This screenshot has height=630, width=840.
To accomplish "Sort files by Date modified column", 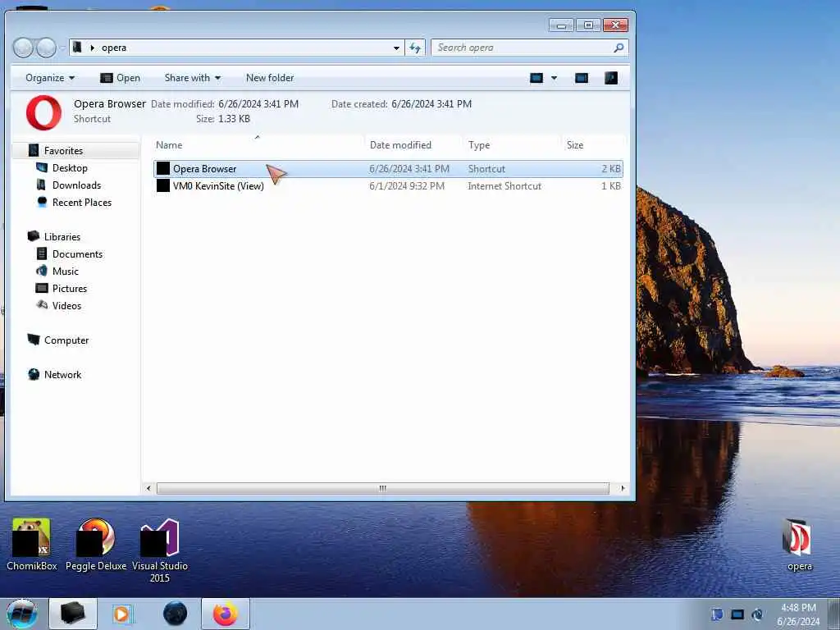I will point(413,145).
